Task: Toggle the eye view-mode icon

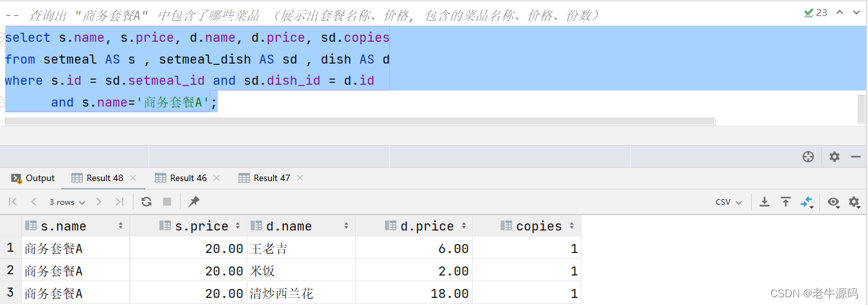Action: [x=833, y=202]
